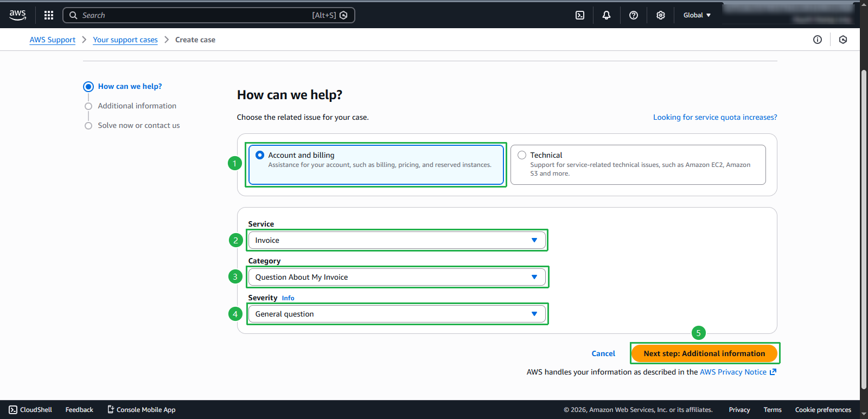The height and width of the screenshot is (419, 868).
Task: Open the Global region selector
Action: point(697,15)
